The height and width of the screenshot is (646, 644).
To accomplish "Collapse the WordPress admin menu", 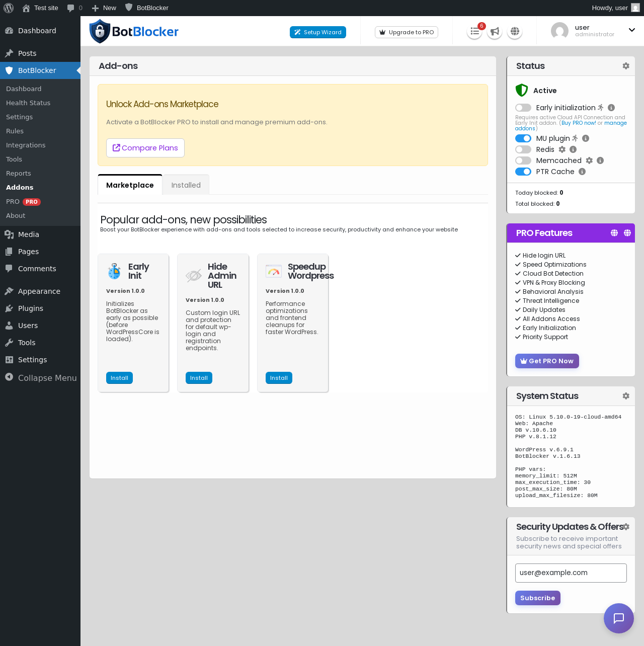I will coord(40,378).
